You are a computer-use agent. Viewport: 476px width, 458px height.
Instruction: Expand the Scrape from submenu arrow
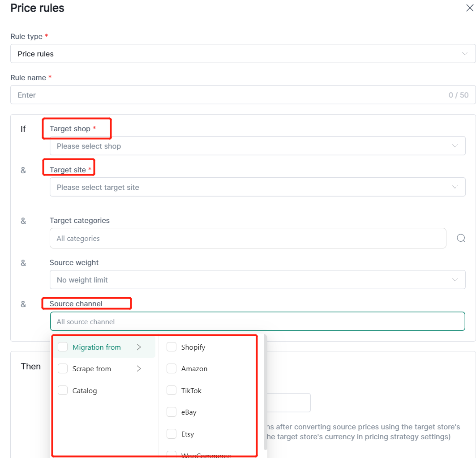coord(139,369)
